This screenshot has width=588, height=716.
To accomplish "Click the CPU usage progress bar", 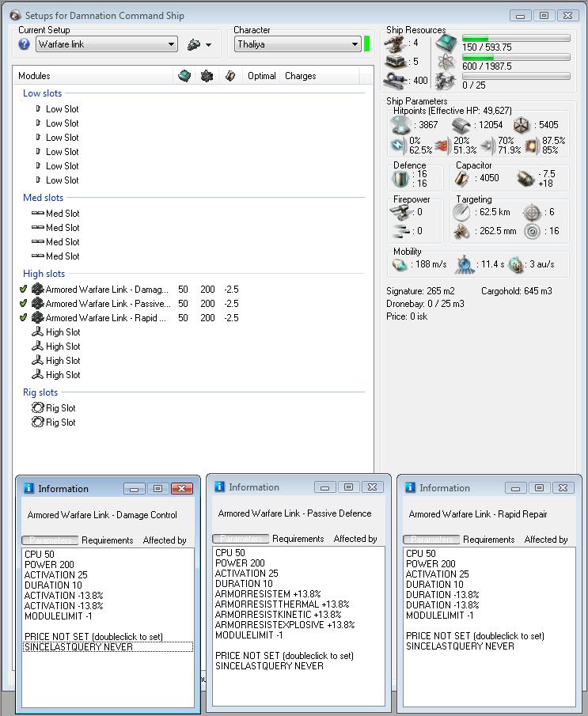I will pos(516,38).
